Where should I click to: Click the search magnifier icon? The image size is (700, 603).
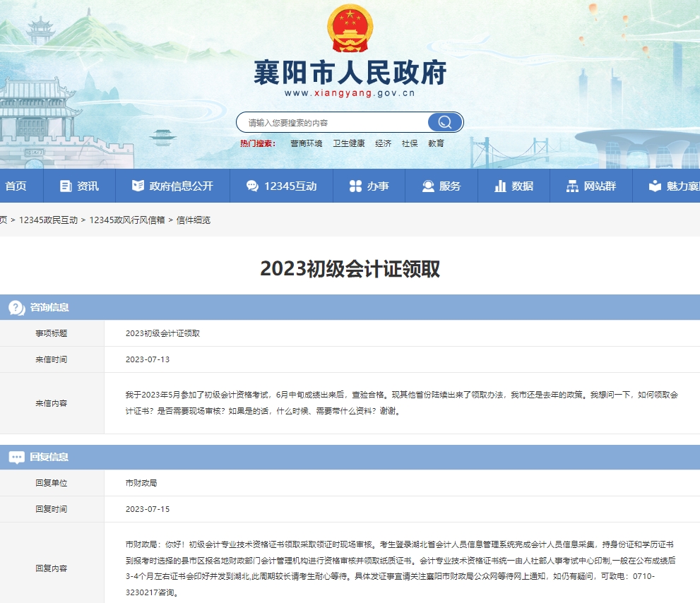[x=445, y=121]
